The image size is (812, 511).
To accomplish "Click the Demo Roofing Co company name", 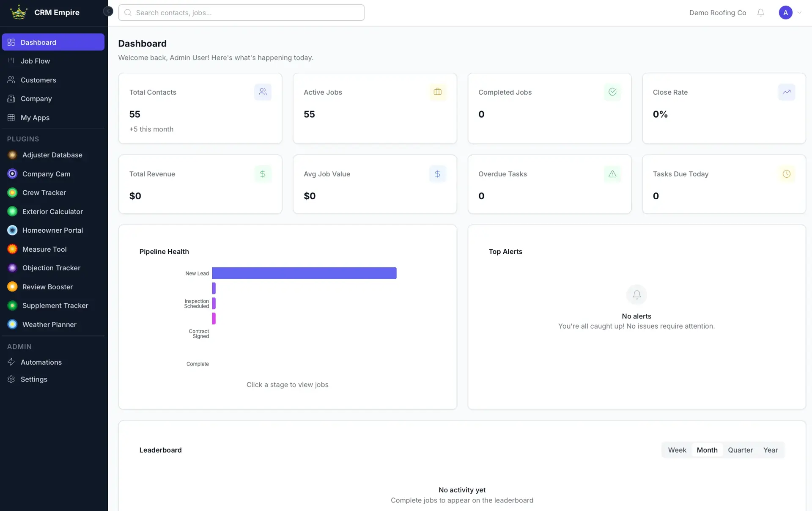I will tap(718, 13).
